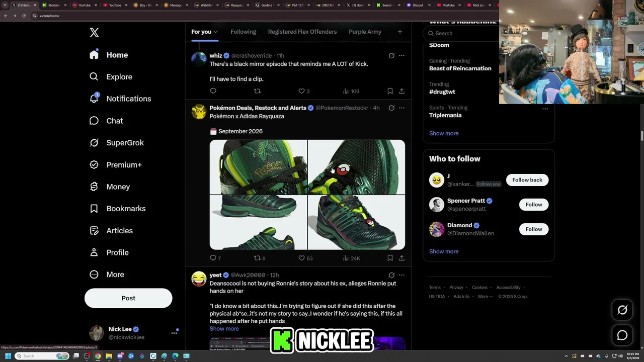Click the Windows taskbar search box
Screen dimensions: 644x362
[42, 356]
